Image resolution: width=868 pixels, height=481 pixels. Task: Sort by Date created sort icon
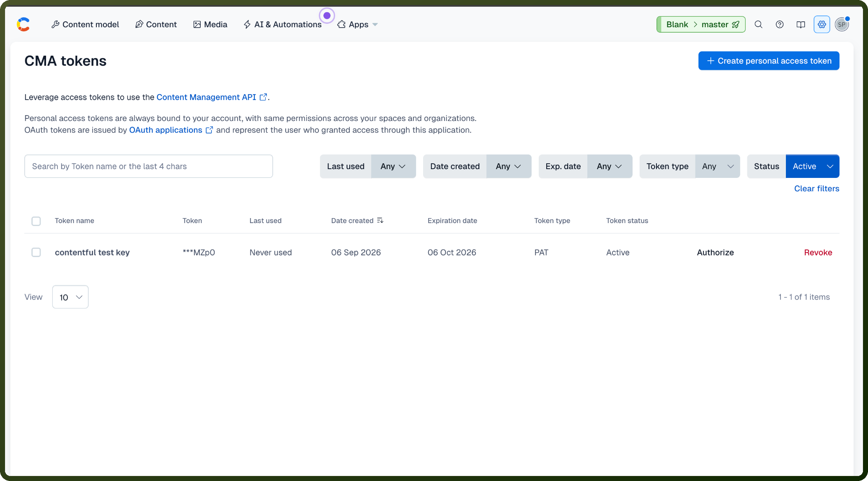[380, 220]
